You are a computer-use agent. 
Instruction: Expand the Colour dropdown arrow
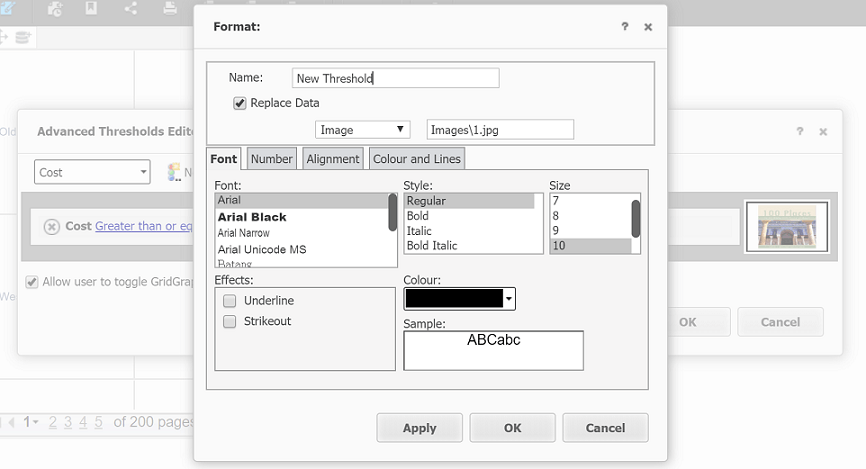[509, 298]
